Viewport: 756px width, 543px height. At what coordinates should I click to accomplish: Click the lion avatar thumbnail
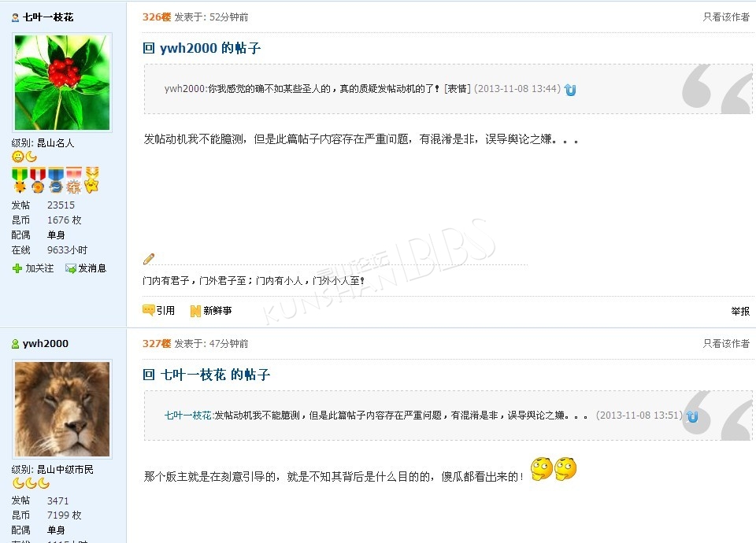62,409
